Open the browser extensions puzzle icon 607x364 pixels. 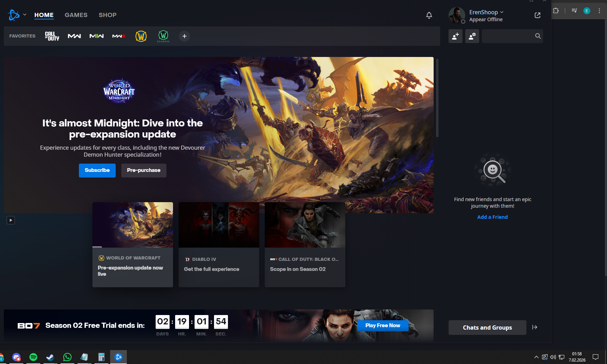(556, 11)
